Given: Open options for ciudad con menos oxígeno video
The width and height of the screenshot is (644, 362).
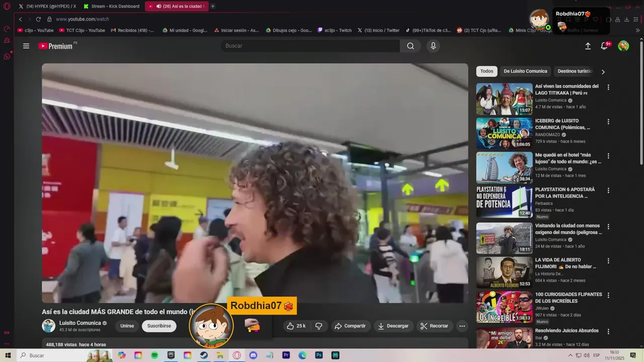Looking at the screenshot, I should tap(608, 227).
